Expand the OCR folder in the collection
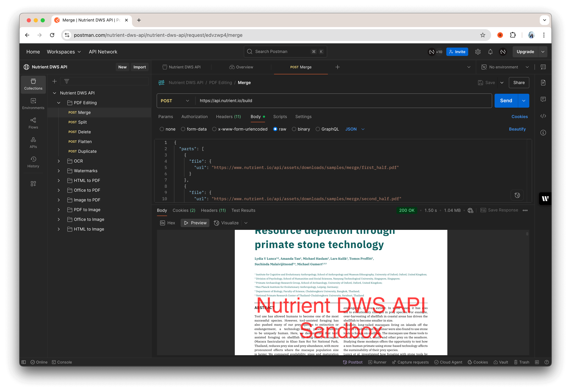The width and height of the screenshot is (571, 392). [x=59, y=161]
